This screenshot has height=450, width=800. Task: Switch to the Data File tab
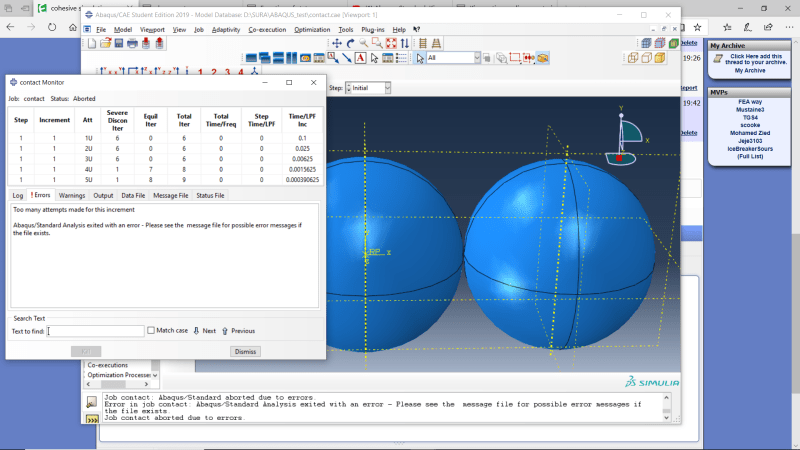(133, 195)
